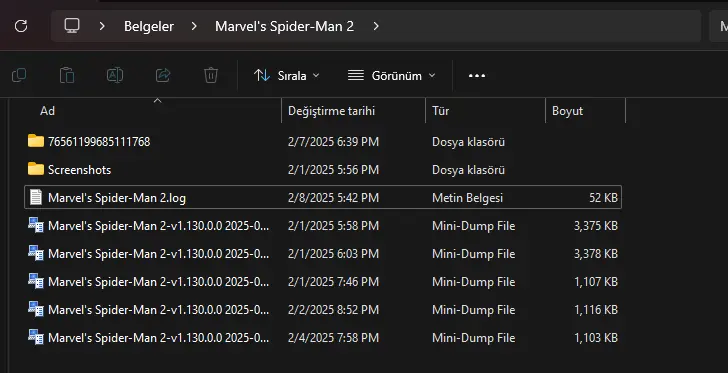Image resolution: width=728 pixels, height=373 pixels.
Task: Click the 52 KB size cell
Action: (x=604, y=198)
